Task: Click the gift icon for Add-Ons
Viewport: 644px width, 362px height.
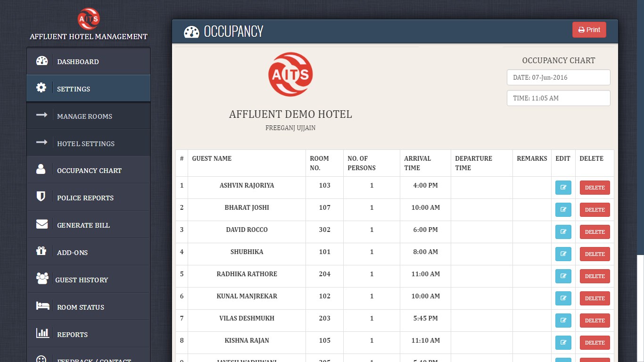Action: (x=41, y=251)
